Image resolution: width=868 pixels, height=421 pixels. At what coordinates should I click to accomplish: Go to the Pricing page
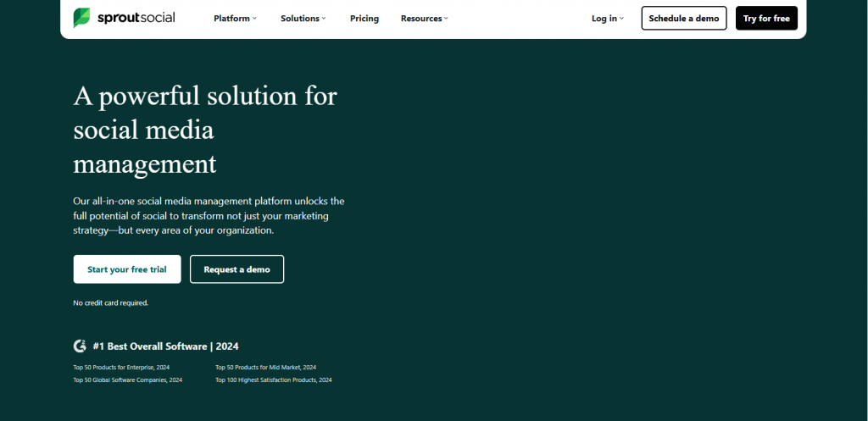(364, 19)
